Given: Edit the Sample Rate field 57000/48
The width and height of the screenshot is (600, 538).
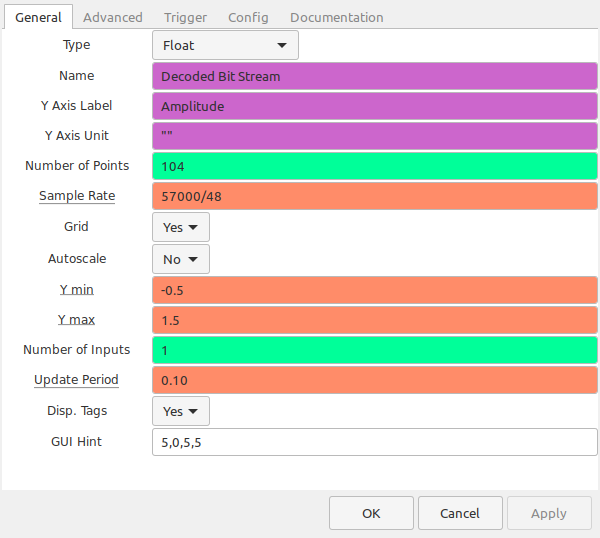Looking at the screenshot, I should (375, 196).
